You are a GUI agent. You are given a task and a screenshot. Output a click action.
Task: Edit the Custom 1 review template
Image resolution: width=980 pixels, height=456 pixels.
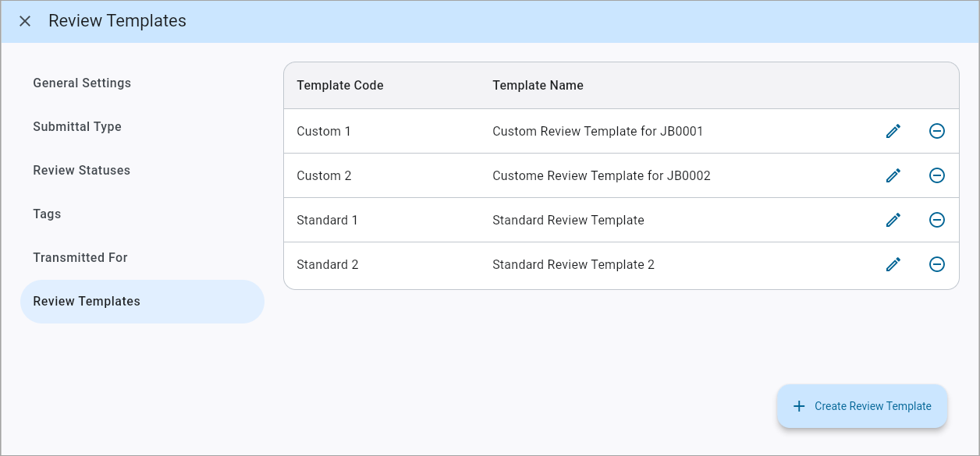[x=893, y=131]
